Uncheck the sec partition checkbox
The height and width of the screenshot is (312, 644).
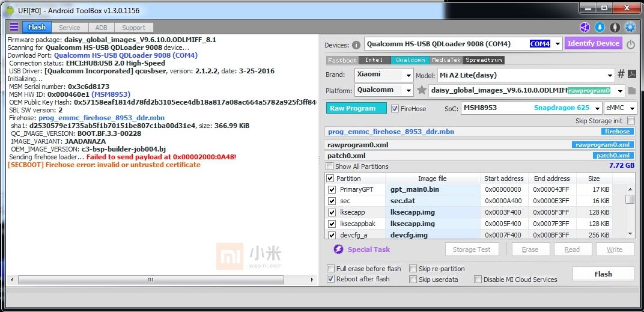332,201
